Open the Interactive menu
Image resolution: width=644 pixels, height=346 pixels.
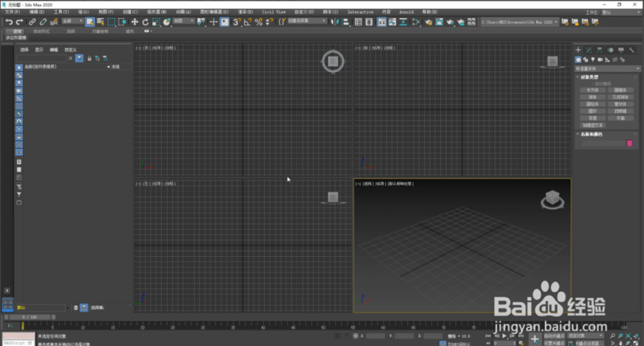(x=360, y=12)
